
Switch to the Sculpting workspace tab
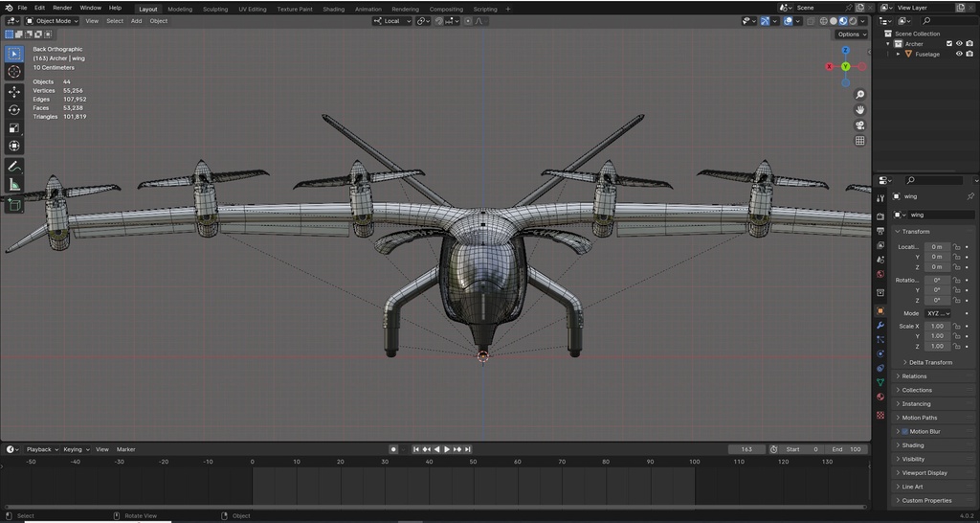(x=215, y=9)
